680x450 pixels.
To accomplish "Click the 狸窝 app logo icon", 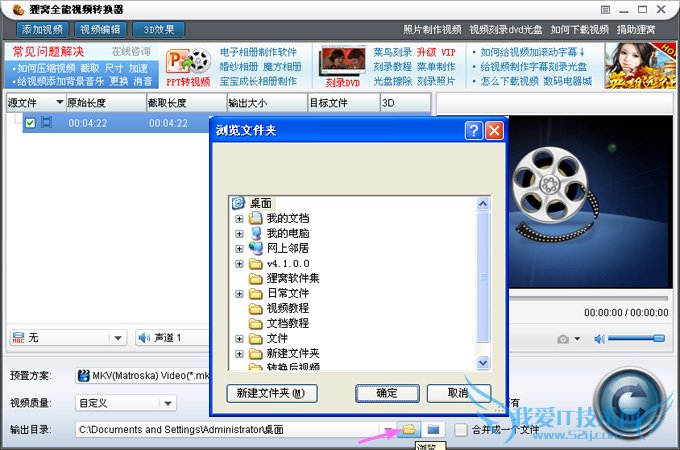I will pos(18,9).
